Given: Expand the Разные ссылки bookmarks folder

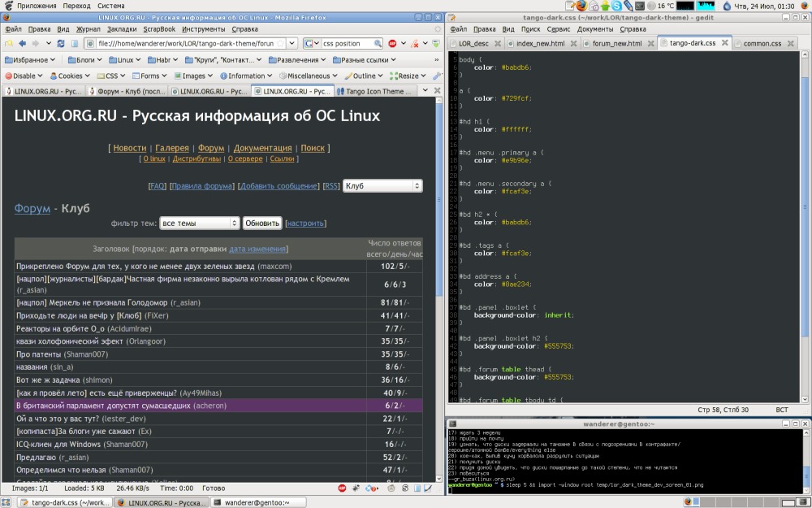Looking at the screenshot, I should click(x=364, y=60).
